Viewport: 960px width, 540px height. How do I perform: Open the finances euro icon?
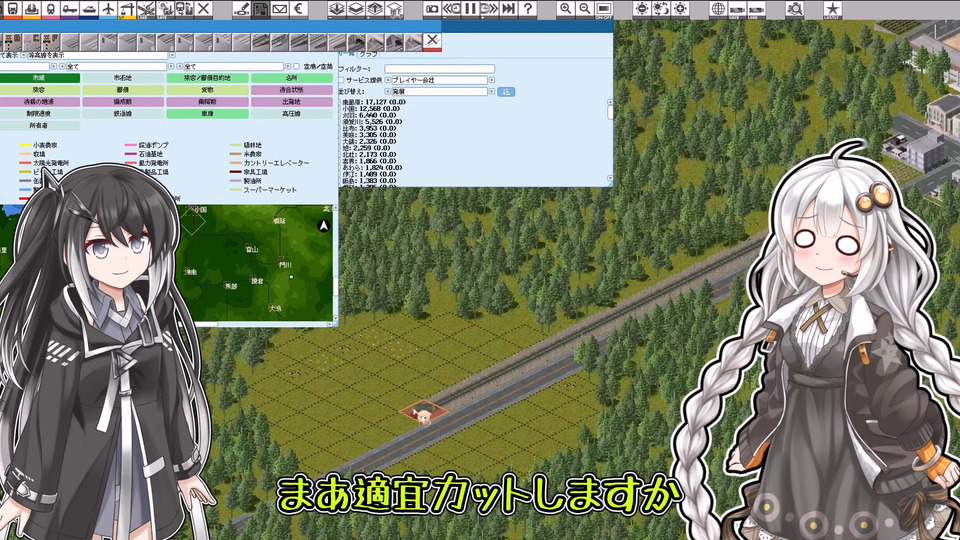coord(299,9)
